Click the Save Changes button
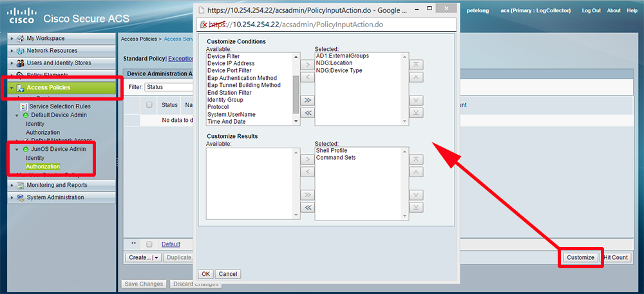Viewport: 644px width, 294px height. click(x=144, y=284)
